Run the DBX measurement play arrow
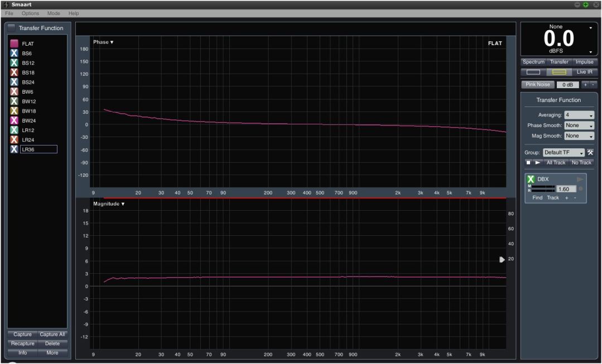This screenshot has width=602, height=364. (580, 179)
